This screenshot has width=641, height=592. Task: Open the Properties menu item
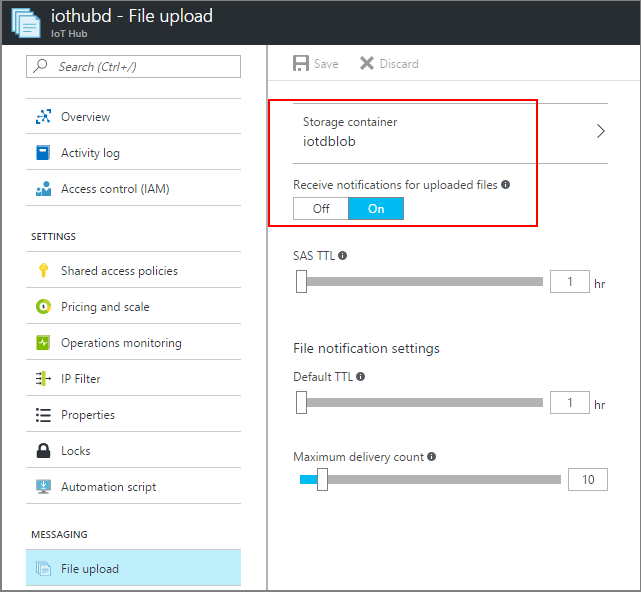(133, 415)
